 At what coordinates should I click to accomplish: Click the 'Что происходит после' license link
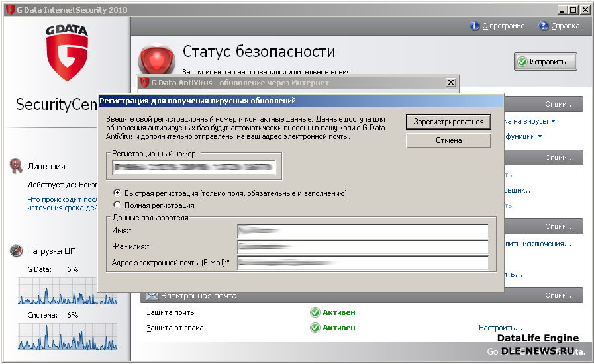[x=62, y=203]
